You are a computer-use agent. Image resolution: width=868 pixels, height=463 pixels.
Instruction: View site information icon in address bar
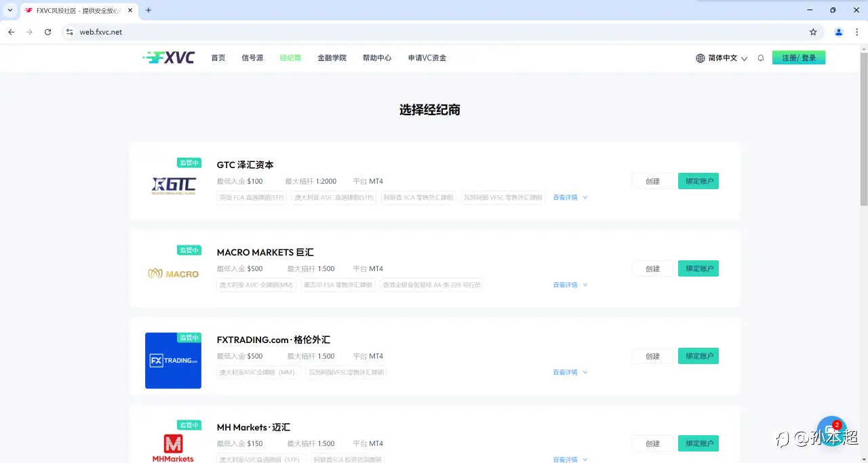(68, 32)
